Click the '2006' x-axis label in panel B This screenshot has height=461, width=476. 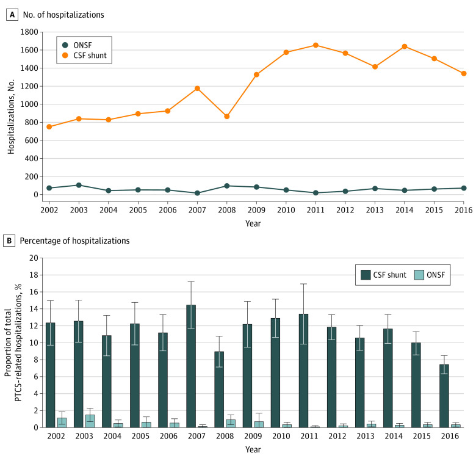(169, 436)
